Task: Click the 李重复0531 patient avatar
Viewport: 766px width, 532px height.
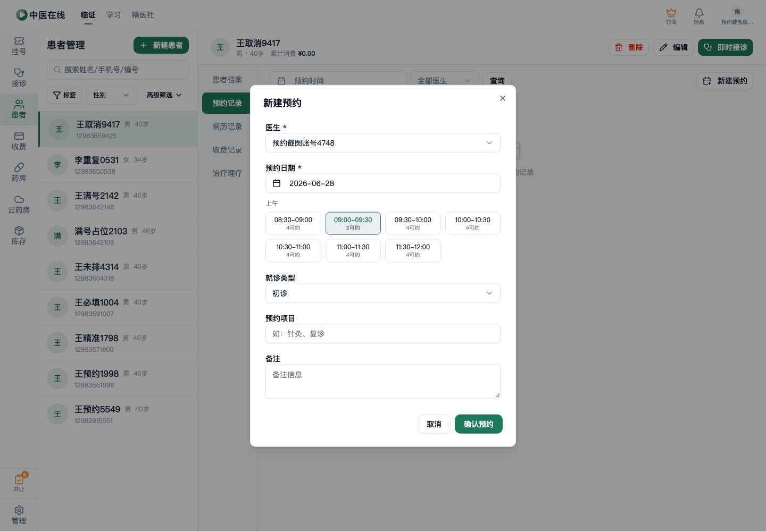Action: (x=57, y=165)
